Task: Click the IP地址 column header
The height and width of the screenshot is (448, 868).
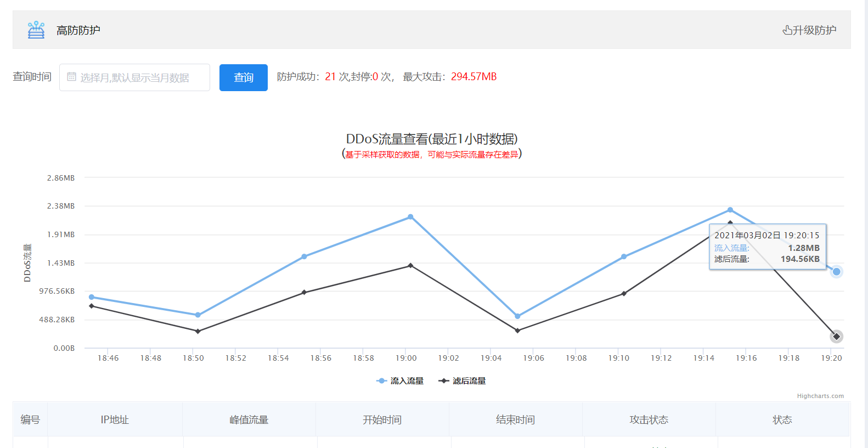Action: pos(115,420)
